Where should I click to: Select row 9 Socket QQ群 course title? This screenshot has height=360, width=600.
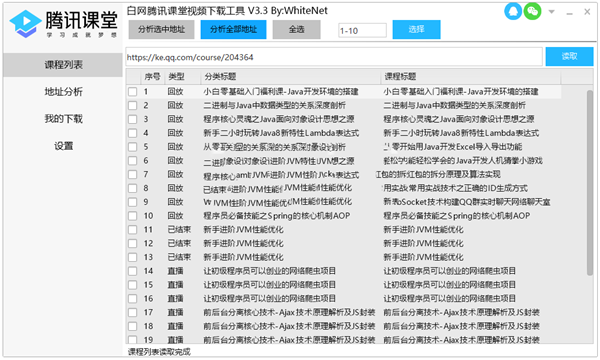[467, 202]
